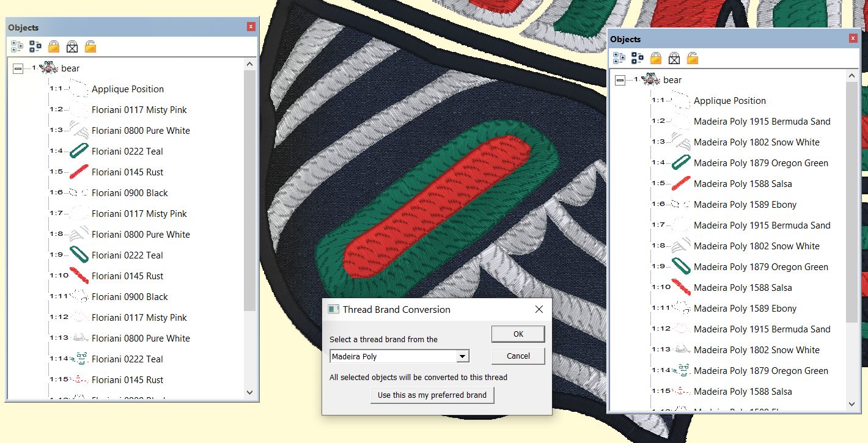Select 1:2 Floriani 0117 Misty Pink object
Image resolution: width=868 pixels, height=443 pixels.
coord(139,110)
